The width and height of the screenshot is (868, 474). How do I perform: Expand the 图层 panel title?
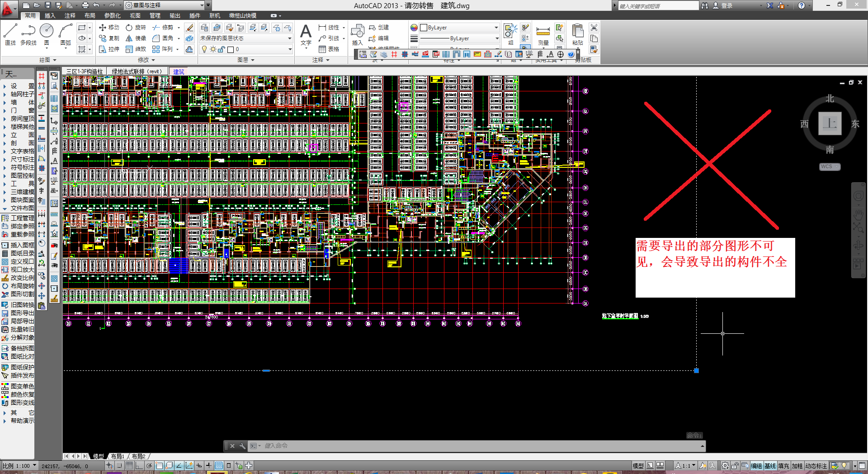coord(246,60)
